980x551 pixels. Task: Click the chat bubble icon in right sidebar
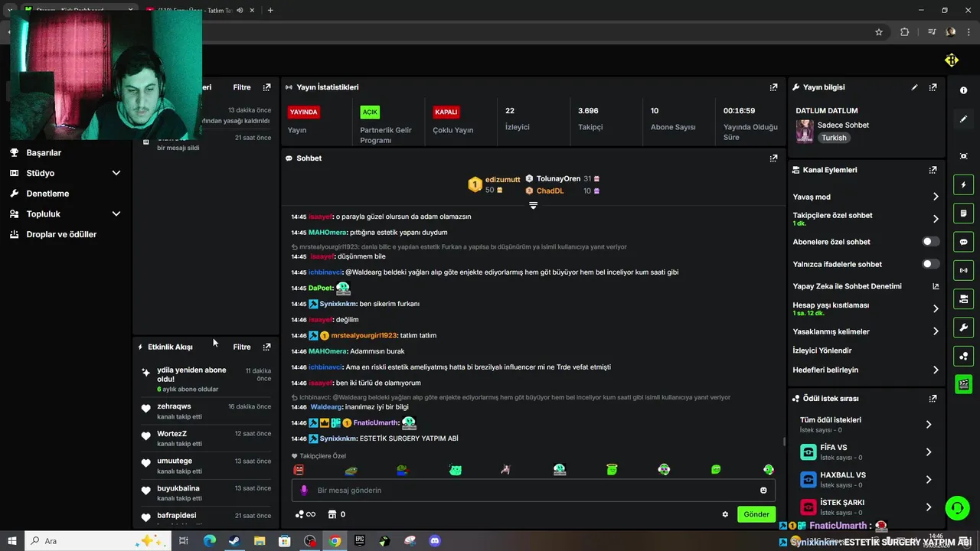[963, 242]
